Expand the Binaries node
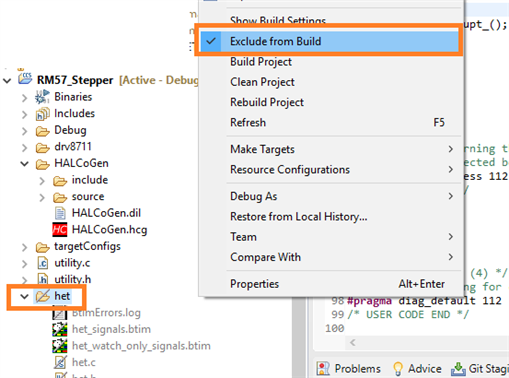This screenshot has height=378, width=509. click(25, 98)
